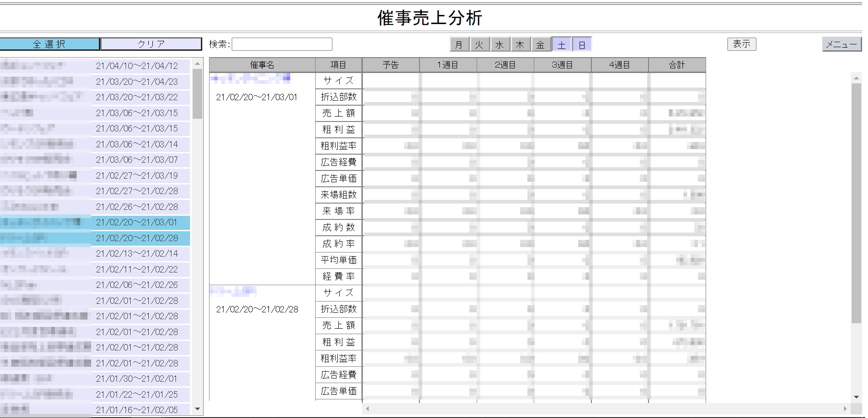Viewport: 868px width, 418px height.
Task: Click the クリア clear button
Action: pyautogui.click(x=151, y=44)
